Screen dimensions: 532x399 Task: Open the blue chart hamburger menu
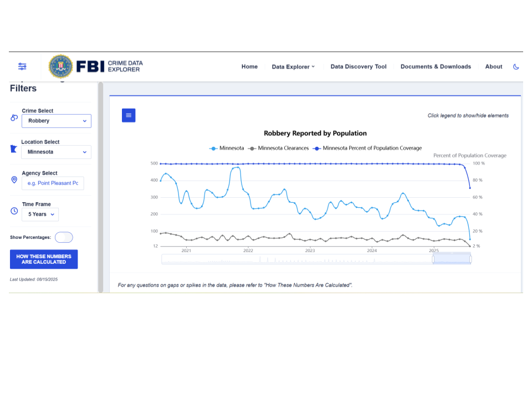[129, 115]
